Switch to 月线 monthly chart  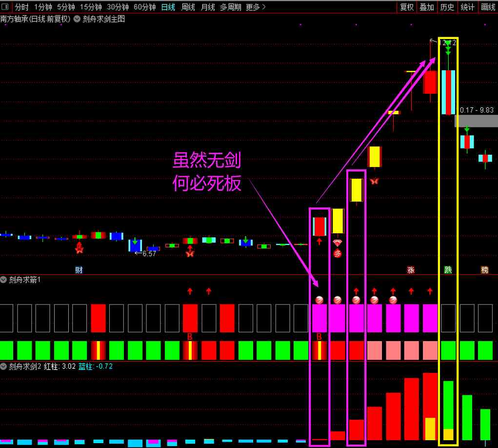[x=208, y=7]
